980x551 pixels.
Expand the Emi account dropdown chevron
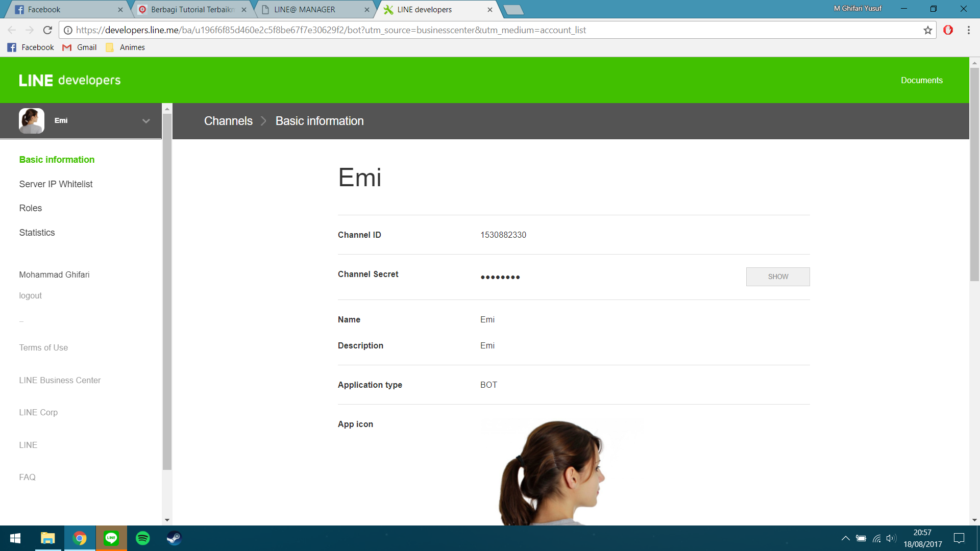[x=146, y=121]
